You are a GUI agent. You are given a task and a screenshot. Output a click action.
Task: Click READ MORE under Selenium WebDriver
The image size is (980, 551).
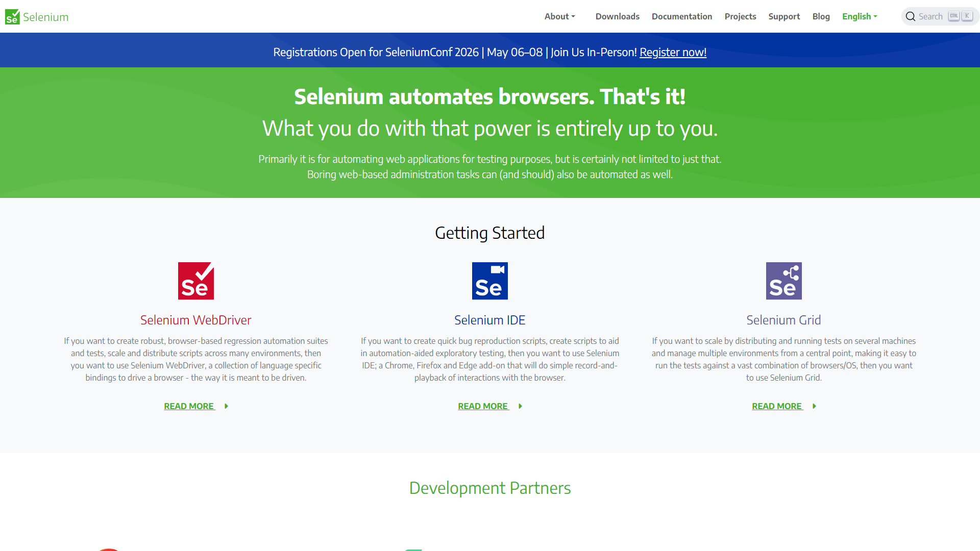coord(189,406)
